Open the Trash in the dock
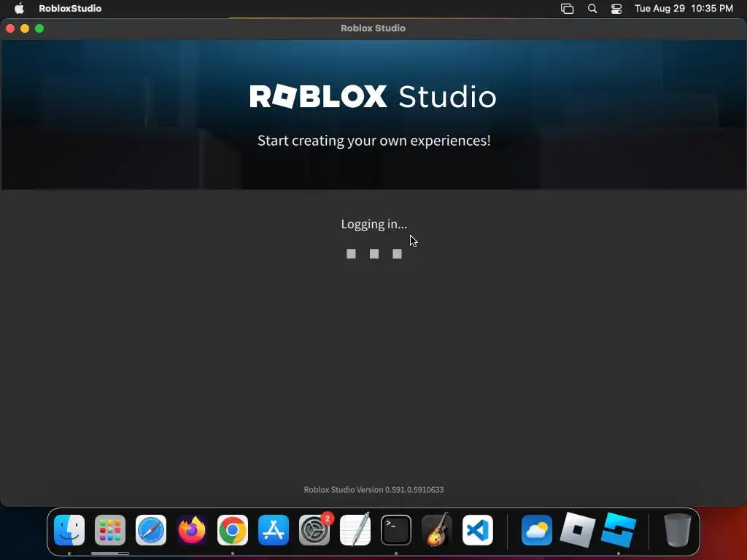This screenshot has height=560, width=747. pyautogui.click(x=678, y=530)
